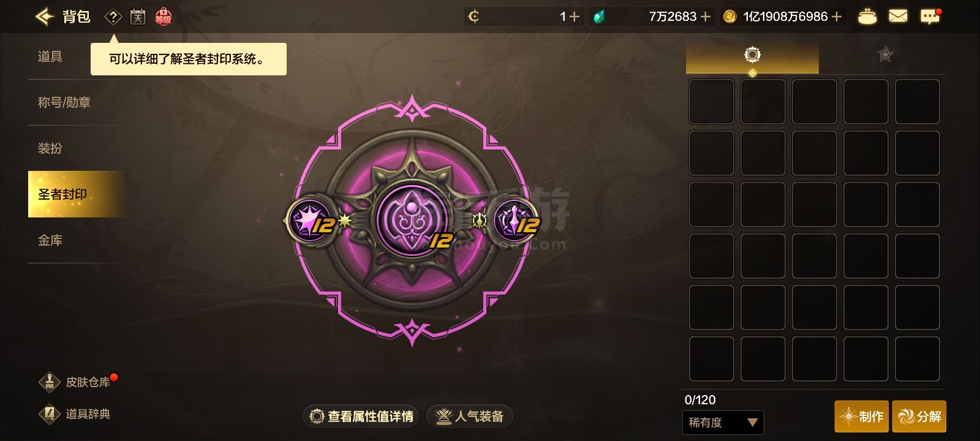Open the mail envelope icon
This screenshot has height=441, width=980.
click(898, 16)
